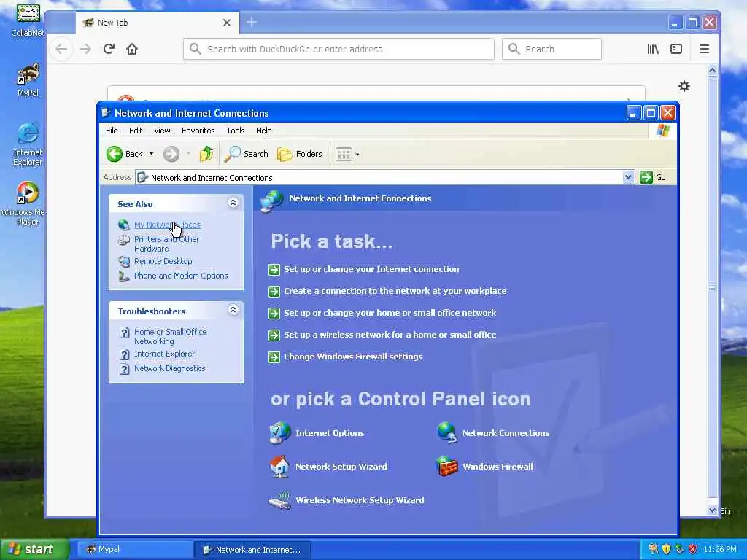Expand the Address bar dropdown
The height and width of the screenshot is (560, 747).
628,177
